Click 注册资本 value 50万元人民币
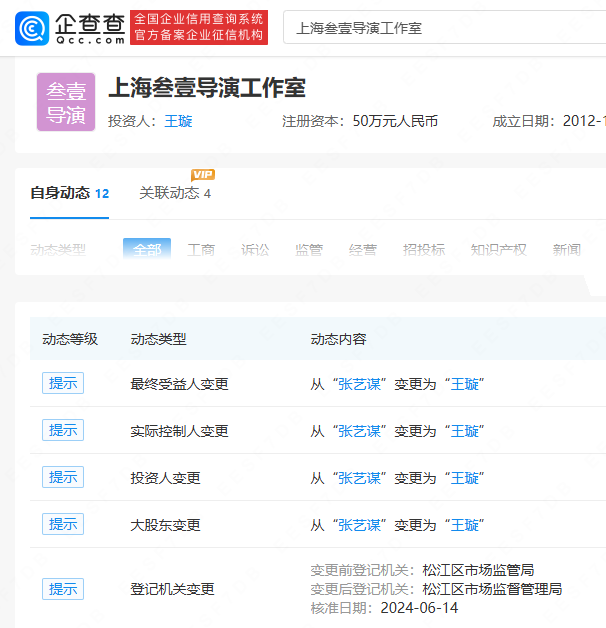The height and width of the screenshot is (628, 606). (395, 121)
